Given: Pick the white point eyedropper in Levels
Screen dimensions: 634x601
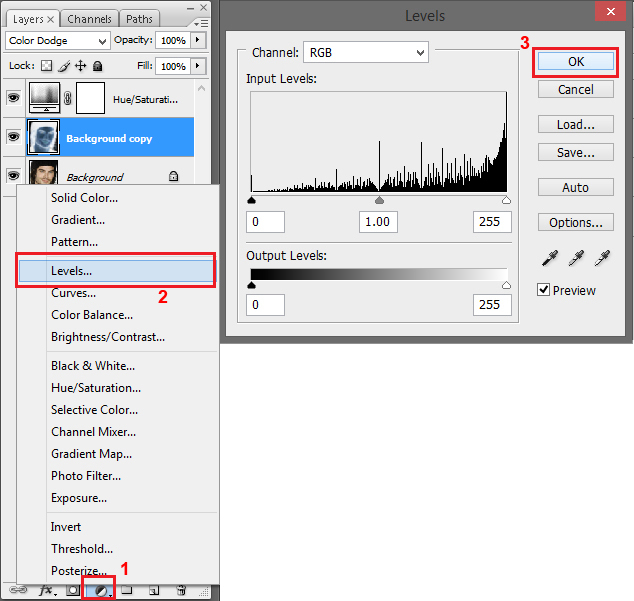Looking at the screenshot, I should coord(601,259).
